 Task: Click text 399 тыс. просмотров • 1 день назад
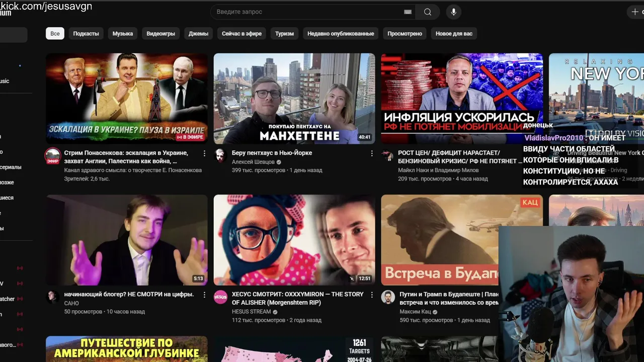[x=277, y=170]
